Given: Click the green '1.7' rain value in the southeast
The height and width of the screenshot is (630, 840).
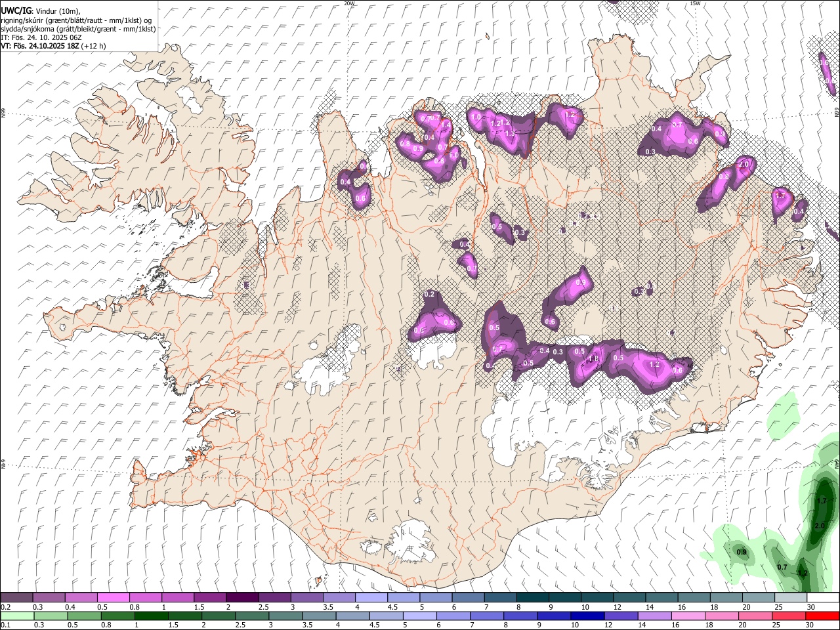Looking at the screenshot, I should click(x=821, y=501).
